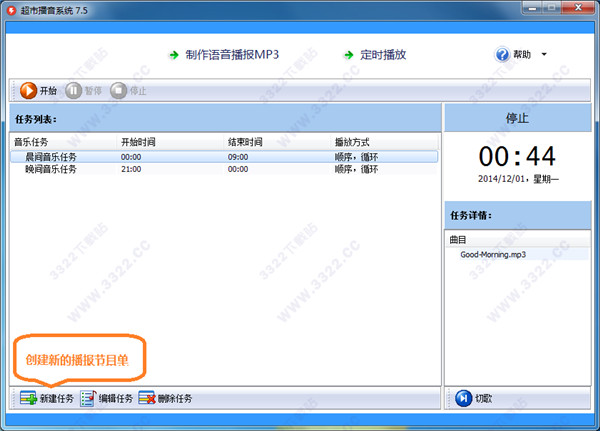Click 顺序，循环 in the 晚间音乐任务 row
The image size is (600, 431).
(x=356, y=169)
